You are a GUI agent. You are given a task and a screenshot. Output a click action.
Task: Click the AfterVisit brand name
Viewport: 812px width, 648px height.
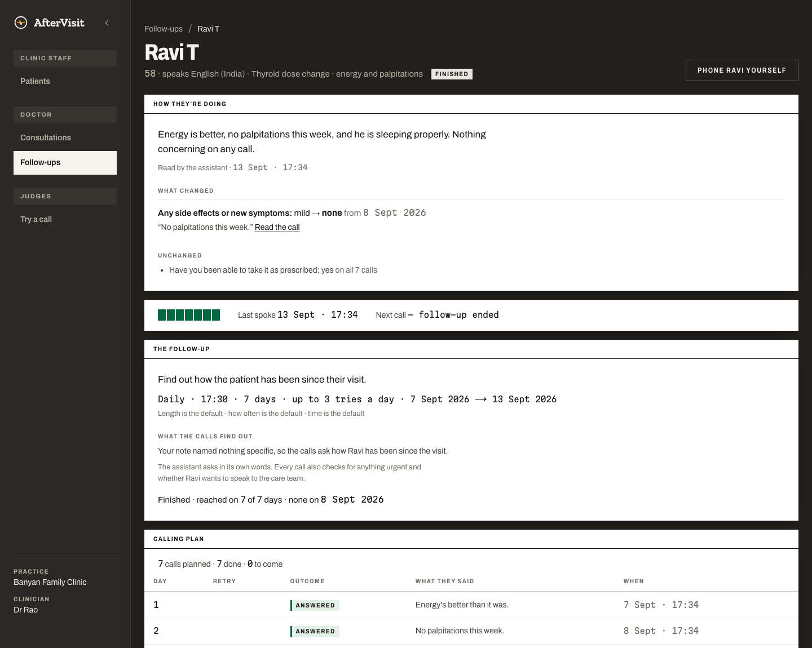(x=59, y=23)
